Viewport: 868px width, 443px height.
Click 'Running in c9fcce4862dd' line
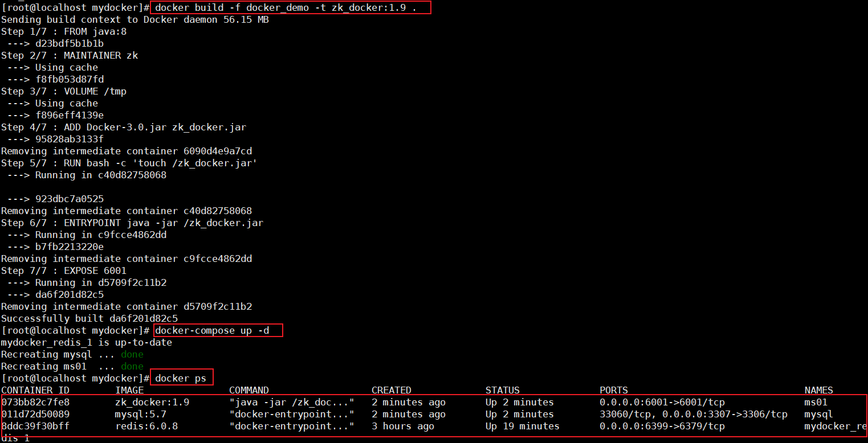click(87, 235)
